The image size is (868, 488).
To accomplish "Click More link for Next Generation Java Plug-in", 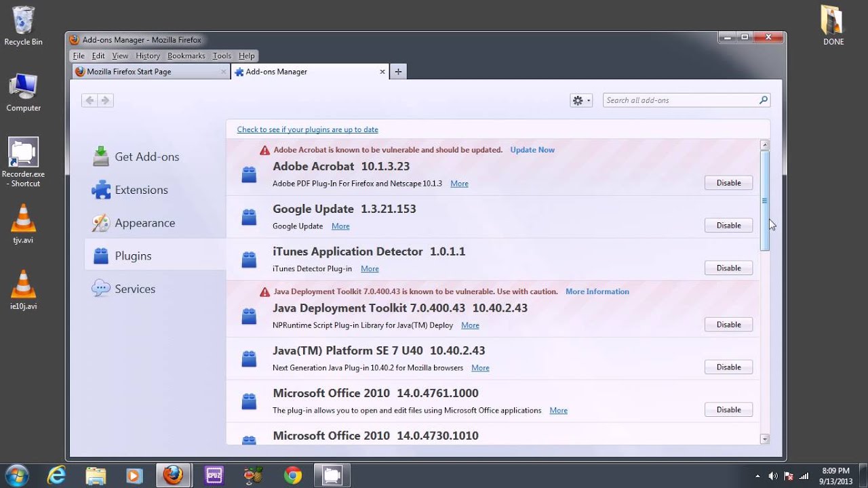I will tap(480, 368).
